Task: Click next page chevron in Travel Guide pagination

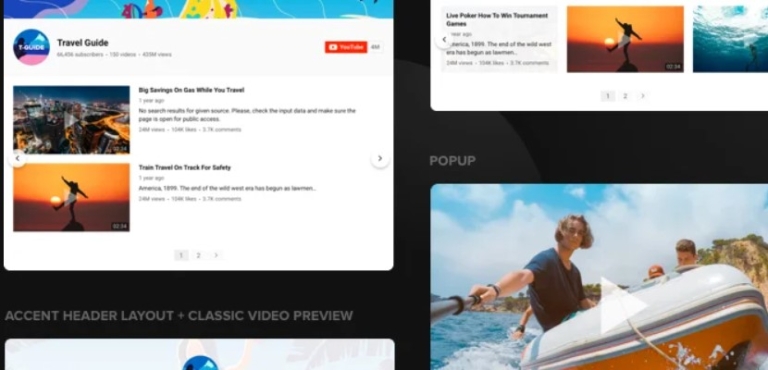Action: 216,255
